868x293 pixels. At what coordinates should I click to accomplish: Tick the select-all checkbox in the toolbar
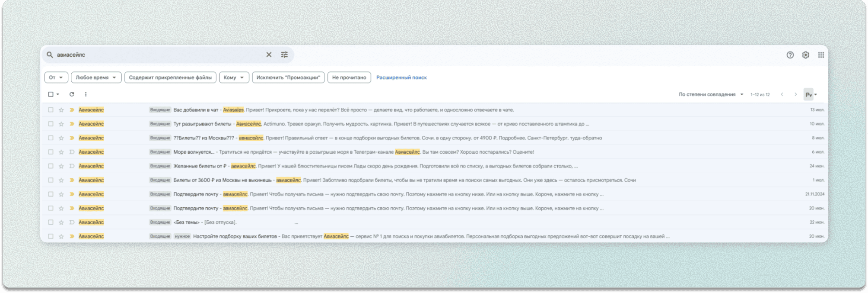click(51, 94)
